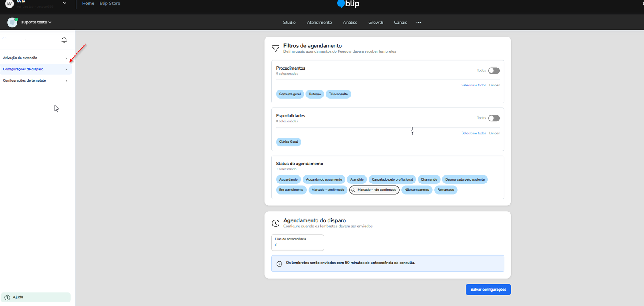Expand Configurações de template chevron

[x=66, y=81]
